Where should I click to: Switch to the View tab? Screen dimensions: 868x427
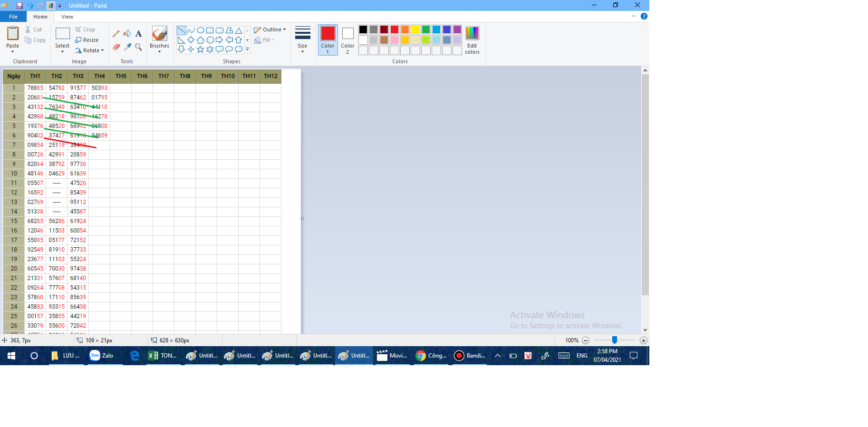(67, 17)
